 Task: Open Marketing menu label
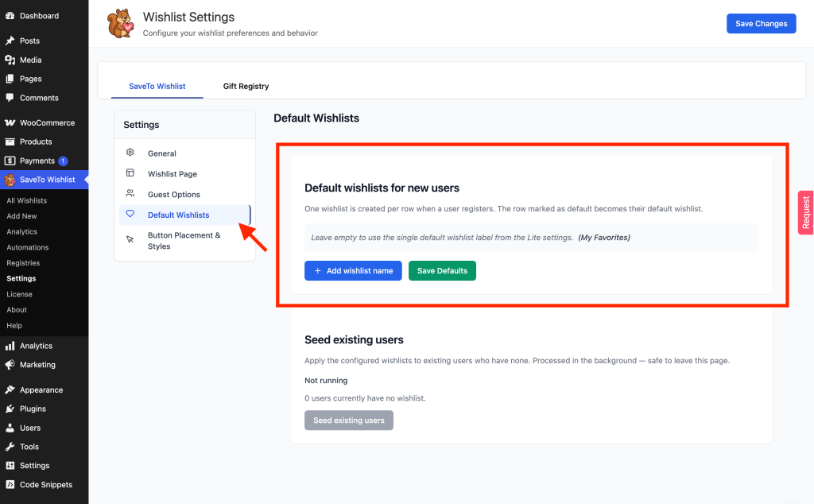tap(37, 365)
